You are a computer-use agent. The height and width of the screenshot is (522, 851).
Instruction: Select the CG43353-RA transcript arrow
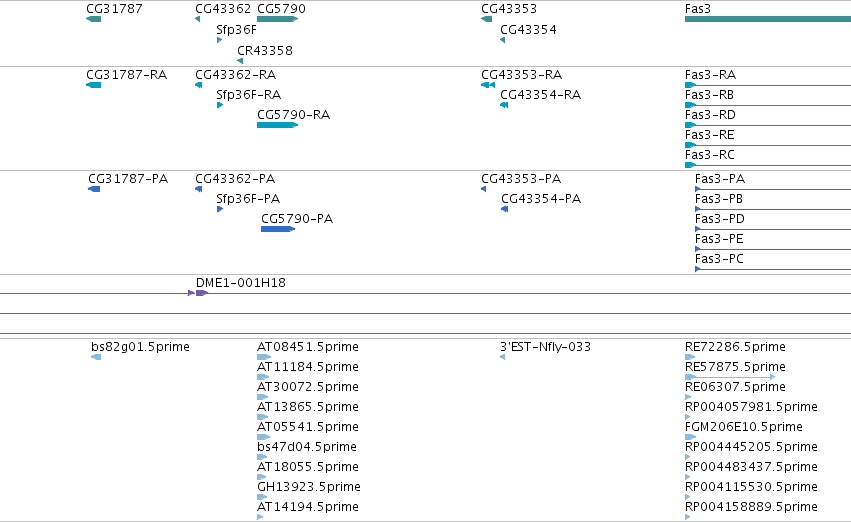[488, 85]
